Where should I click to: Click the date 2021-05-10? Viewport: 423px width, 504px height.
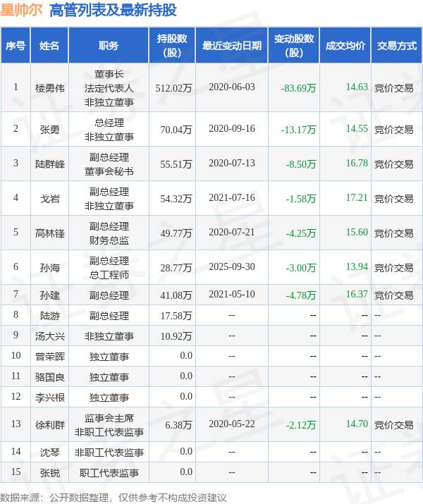tap(232, 294)
